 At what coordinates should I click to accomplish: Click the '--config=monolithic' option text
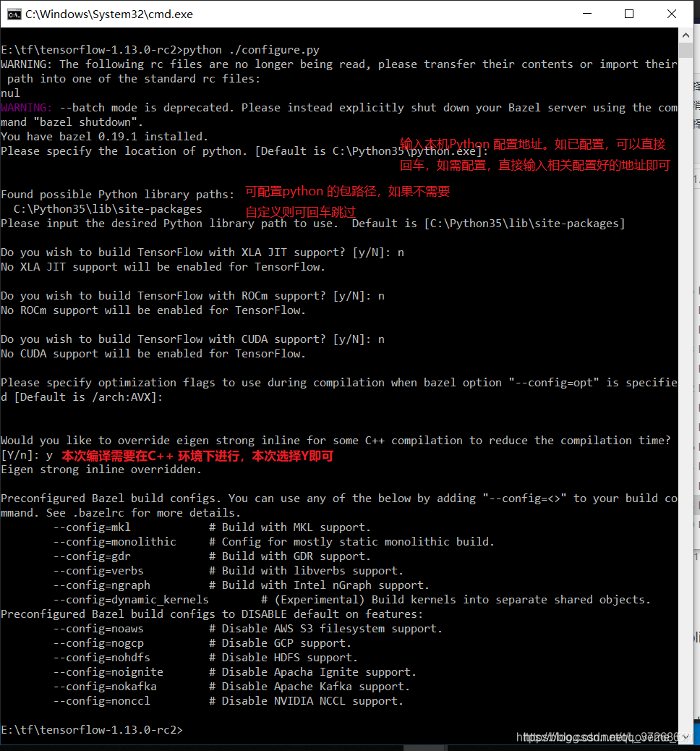pyautogui.click(x=115, y=542)
